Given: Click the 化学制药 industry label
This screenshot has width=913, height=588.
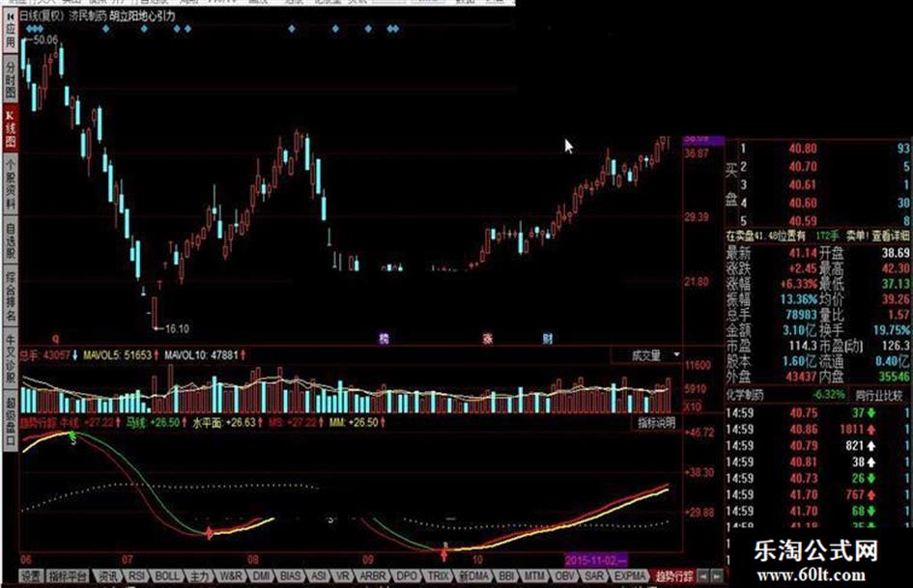Looking at the screenshot, I should [745, 395].
